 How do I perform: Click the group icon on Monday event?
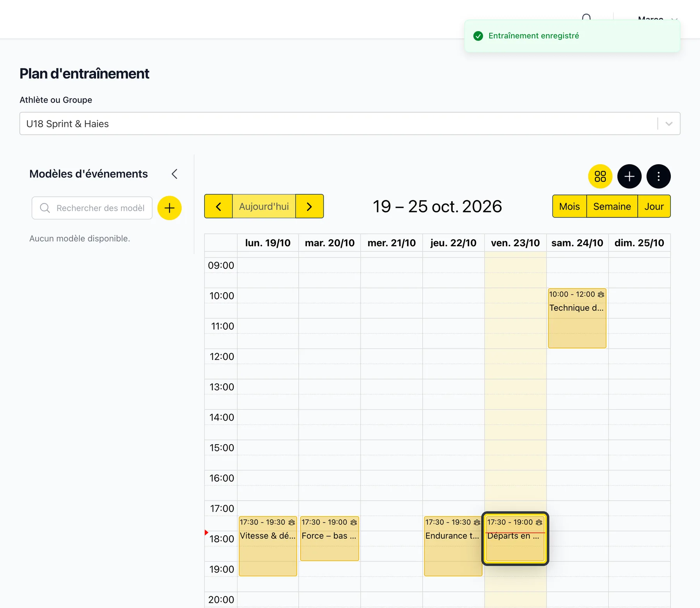[292, 522]
